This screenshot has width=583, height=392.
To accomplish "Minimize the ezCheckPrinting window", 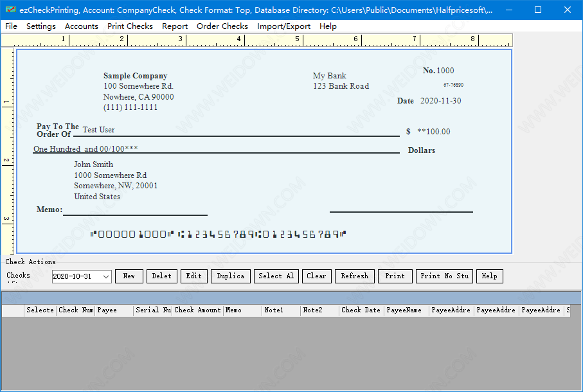I will click(509, 10).
